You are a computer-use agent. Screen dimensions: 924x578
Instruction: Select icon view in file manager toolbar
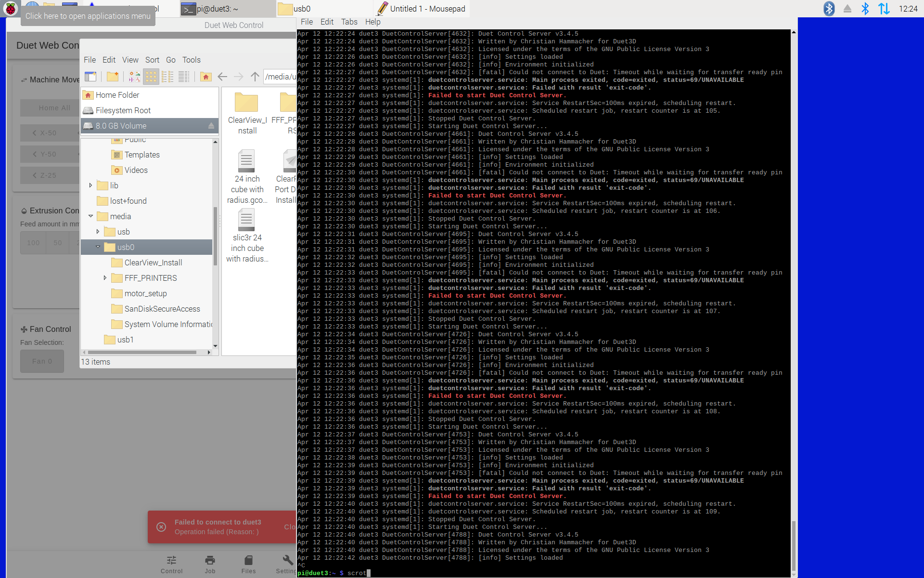tap(151, 77)
